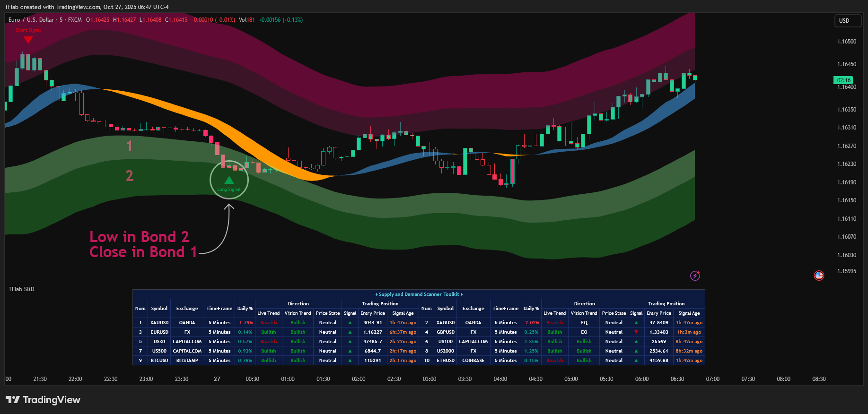Click the Vol 181 volume readout

coord(247,20)
